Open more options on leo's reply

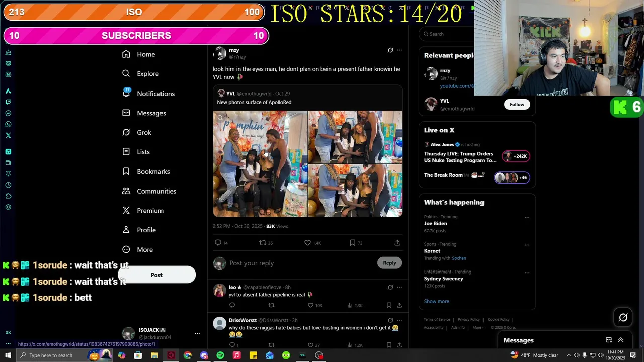(399, 287)
